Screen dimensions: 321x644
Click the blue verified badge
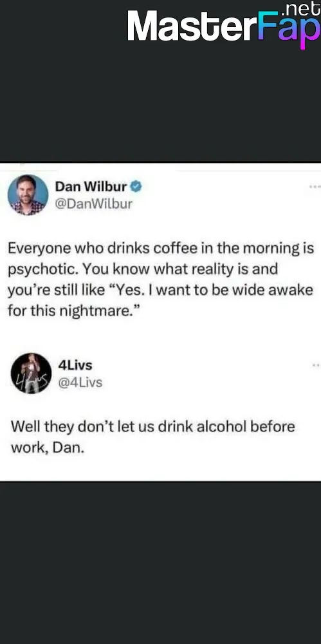tap(136, 187)
